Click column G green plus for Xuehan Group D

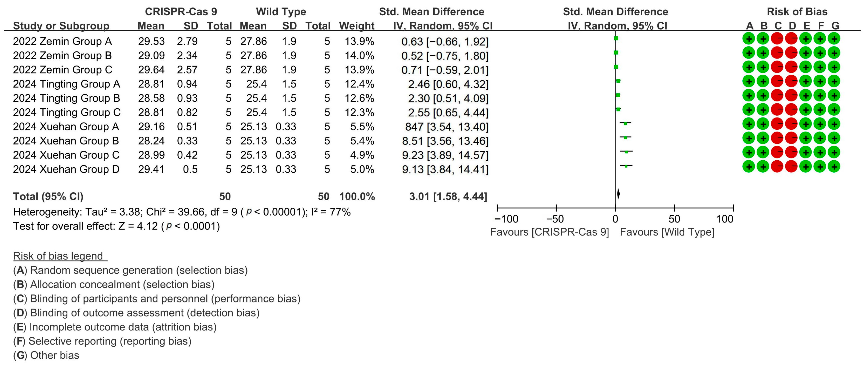(834, 166)
